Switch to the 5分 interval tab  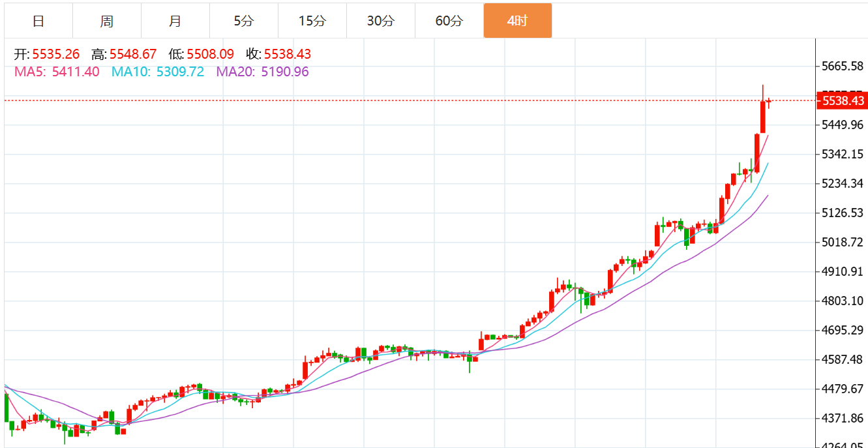click(244, 21)
